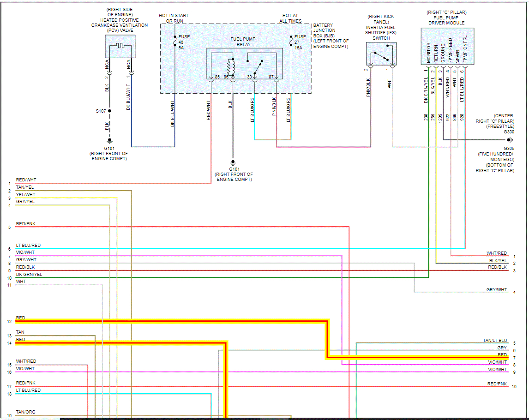Viewport: 529px width, 420px height.
Task: Click the HOT AT ALL TIMES label
Action: pos(290,18)
